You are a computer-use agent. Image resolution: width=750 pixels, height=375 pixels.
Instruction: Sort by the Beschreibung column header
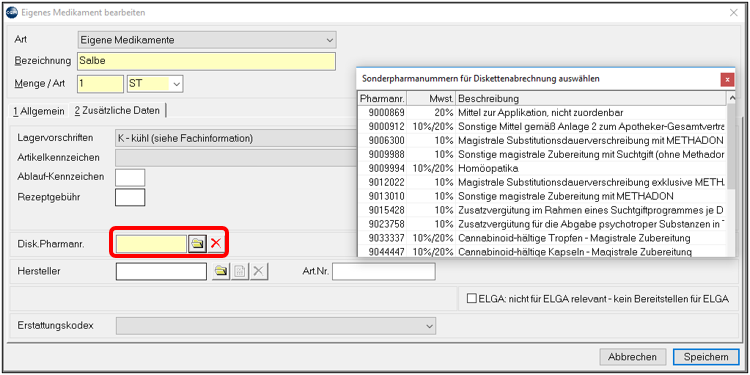click(591, 99)
